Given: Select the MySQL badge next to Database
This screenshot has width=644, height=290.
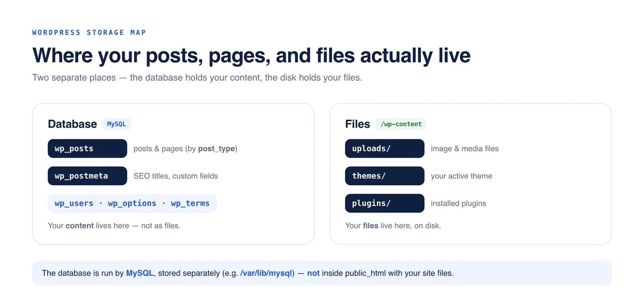Looking at the screenshot, I should 116,124.
